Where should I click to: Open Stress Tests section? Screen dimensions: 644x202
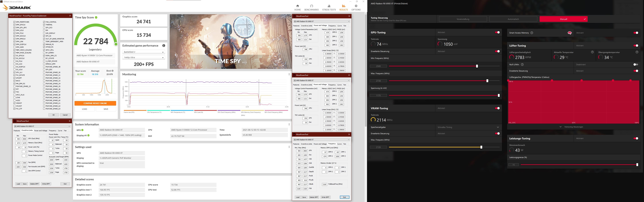click(x=329, y=7)
